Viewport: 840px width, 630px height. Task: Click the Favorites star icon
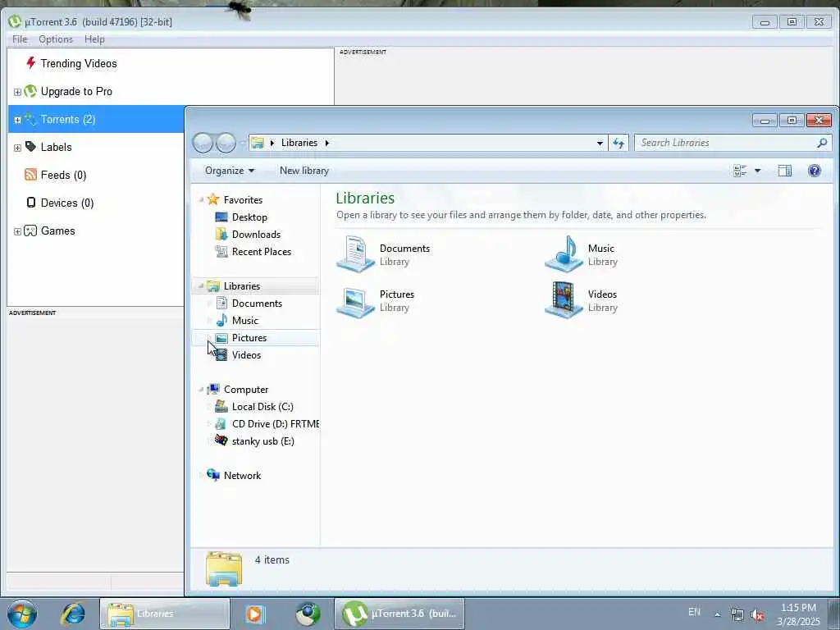coord(213,199)
